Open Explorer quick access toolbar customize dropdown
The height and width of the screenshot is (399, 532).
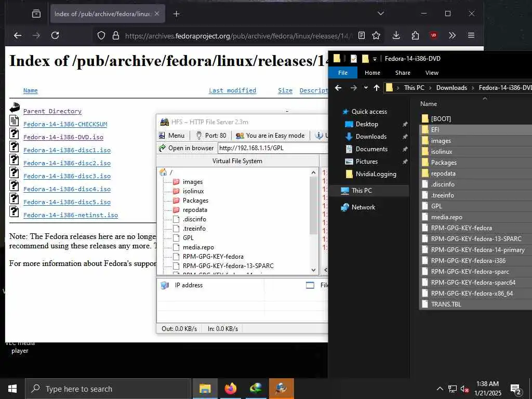[x=375, y=59]
